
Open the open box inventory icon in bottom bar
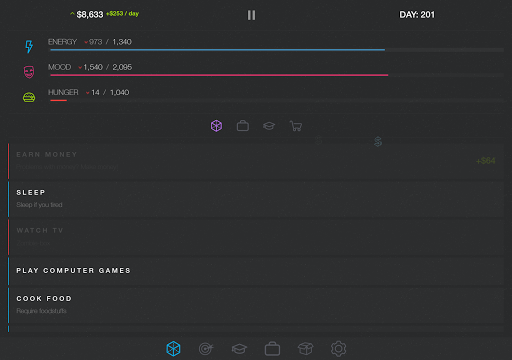coord(305,349)
